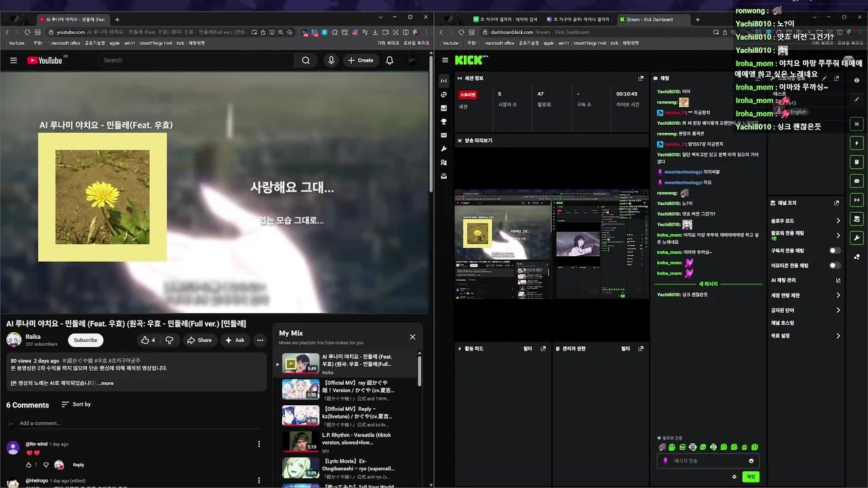Open SmartThings Find bookmark in YouTube window
The image size is (868, 488).
(x=155, y=43)
